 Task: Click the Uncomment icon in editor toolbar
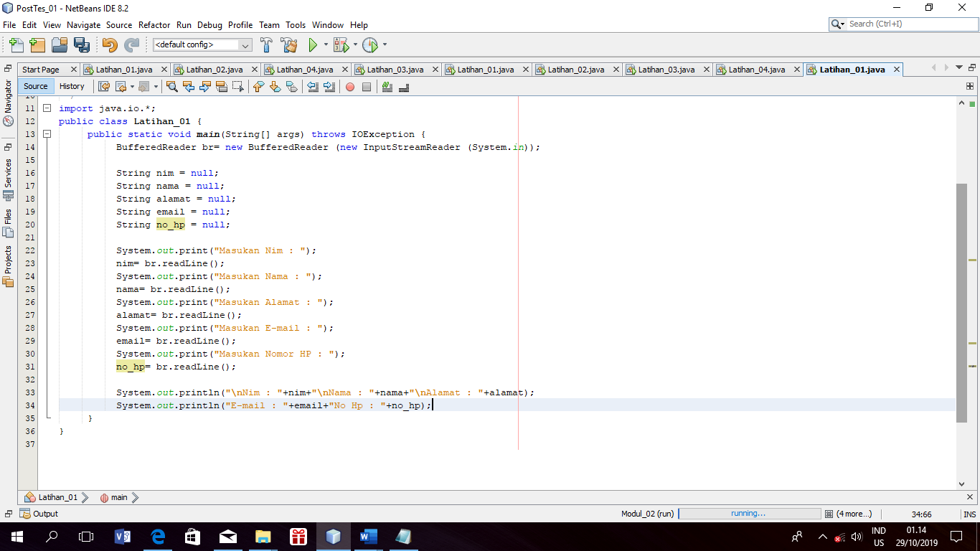coord(404,87)
